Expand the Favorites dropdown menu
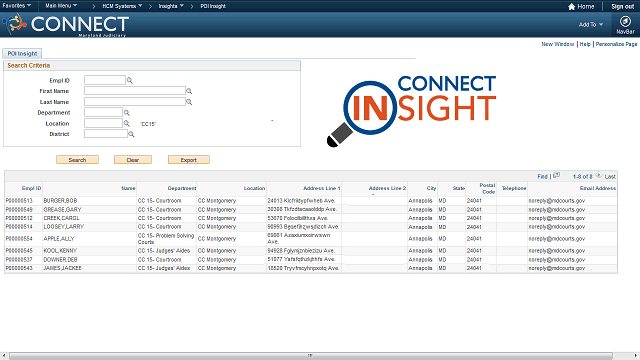 [17, 6]
